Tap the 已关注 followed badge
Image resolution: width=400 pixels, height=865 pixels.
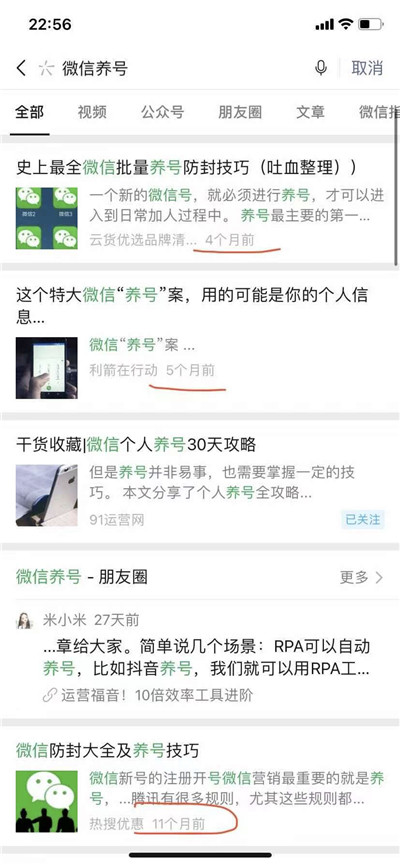(x=362, y=519)
